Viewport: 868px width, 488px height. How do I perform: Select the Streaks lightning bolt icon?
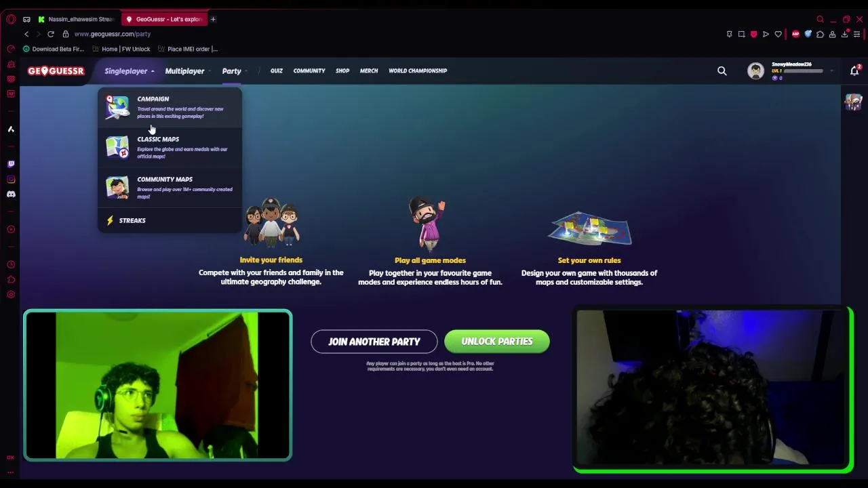tap(110, 220)
